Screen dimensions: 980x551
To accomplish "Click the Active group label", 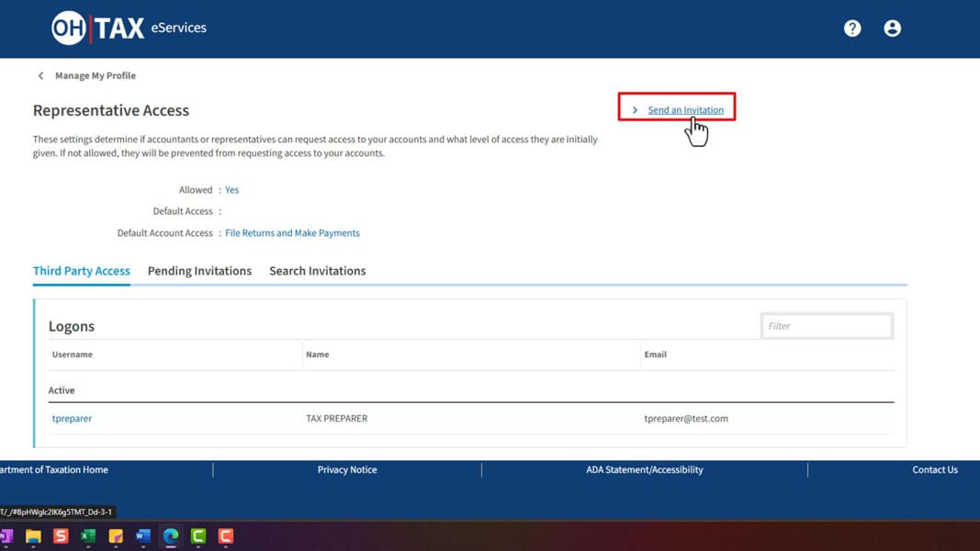I will point(62,390).
